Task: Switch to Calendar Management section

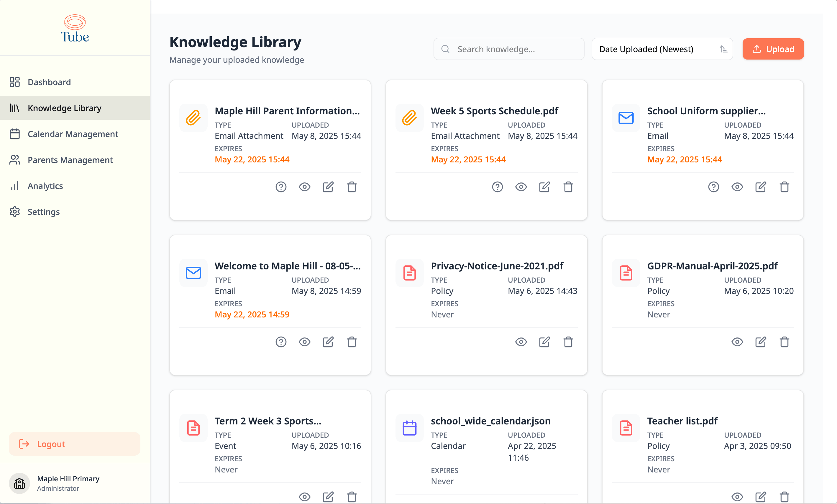Action: pos(73,134)
